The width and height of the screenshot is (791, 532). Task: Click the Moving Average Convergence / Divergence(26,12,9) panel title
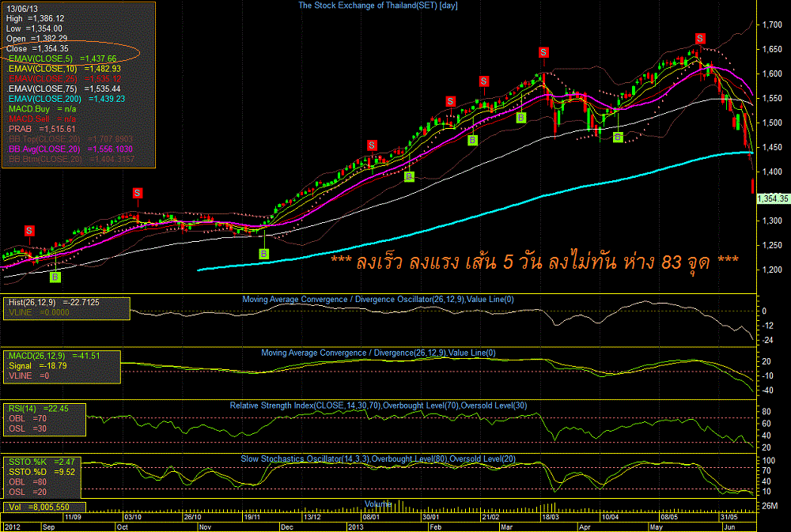click(378, 353)
